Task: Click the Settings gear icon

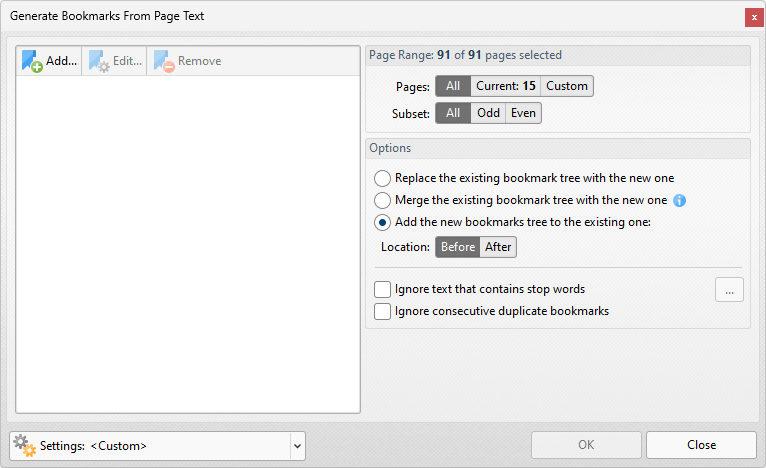Action: click(24, 446)
